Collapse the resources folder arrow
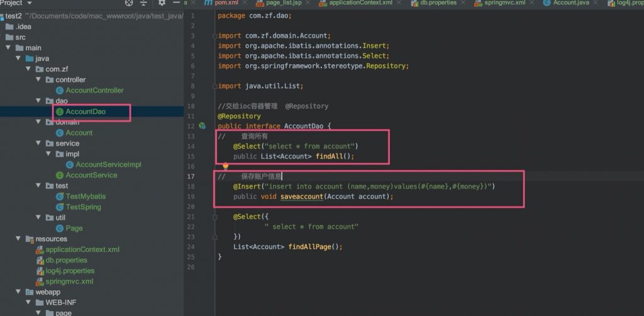Viewport: 644px width, 316px height. click(18, 239)
